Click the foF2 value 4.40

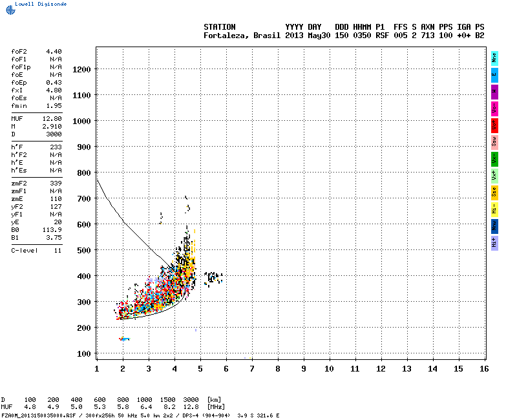54,52
